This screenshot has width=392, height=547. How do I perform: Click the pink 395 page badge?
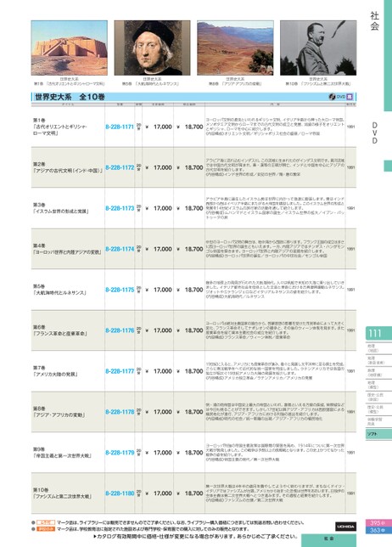pos(378,523)
